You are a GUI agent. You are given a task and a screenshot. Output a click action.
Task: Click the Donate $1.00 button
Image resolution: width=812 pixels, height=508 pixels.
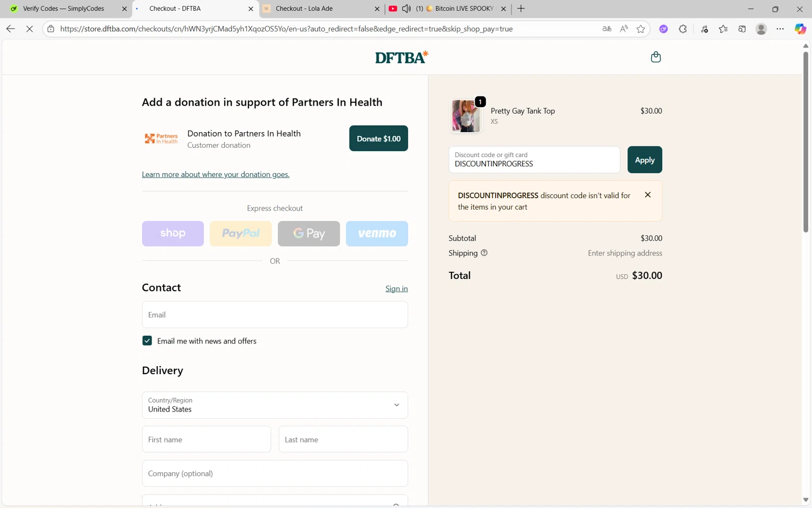(378, 139)
